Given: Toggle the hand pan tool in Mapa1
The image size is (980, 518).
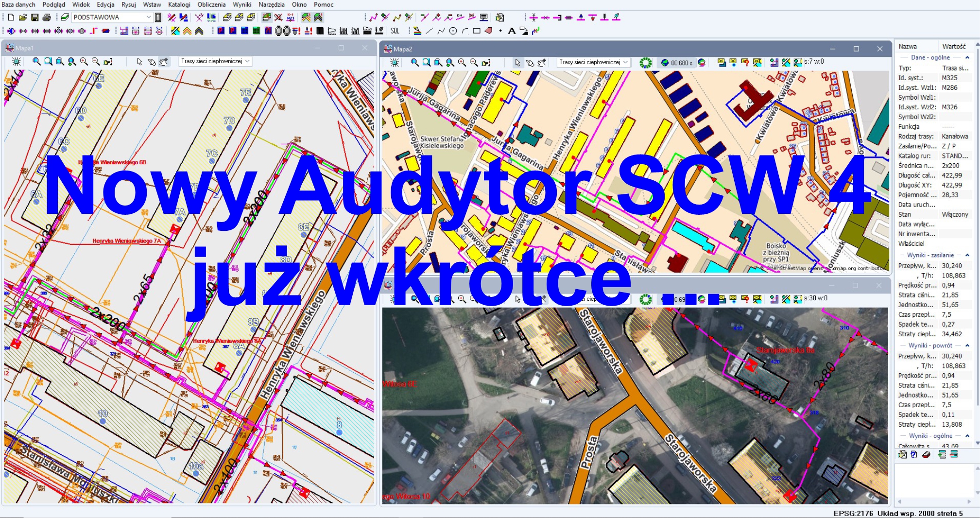Looking at the screenshot, I should (x=152, y=62).
